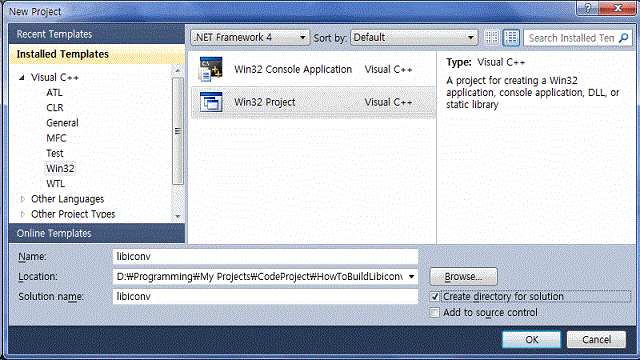Select the Win32 template category
This screenshot has width=640, height=360.
coord(60,168)
